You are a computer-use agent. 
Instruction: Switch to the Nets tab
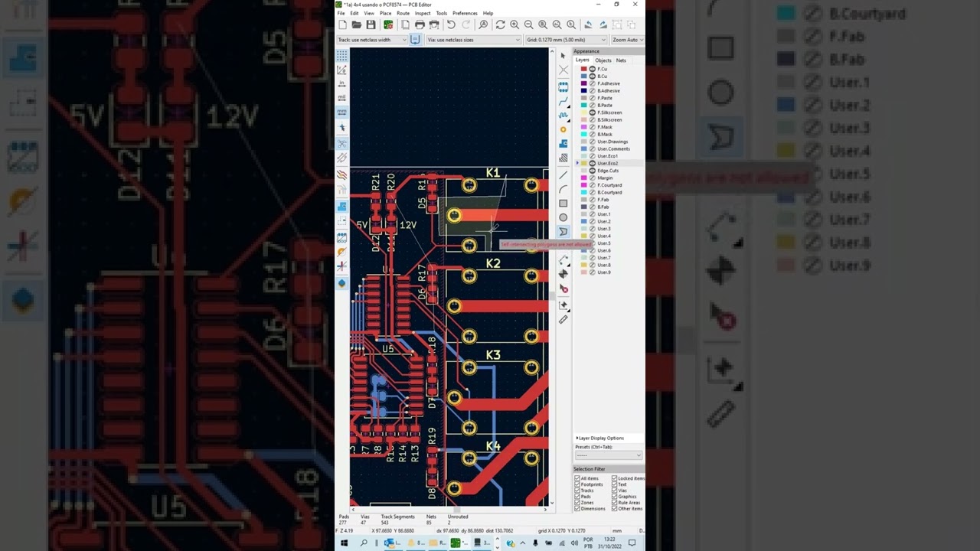621,60
